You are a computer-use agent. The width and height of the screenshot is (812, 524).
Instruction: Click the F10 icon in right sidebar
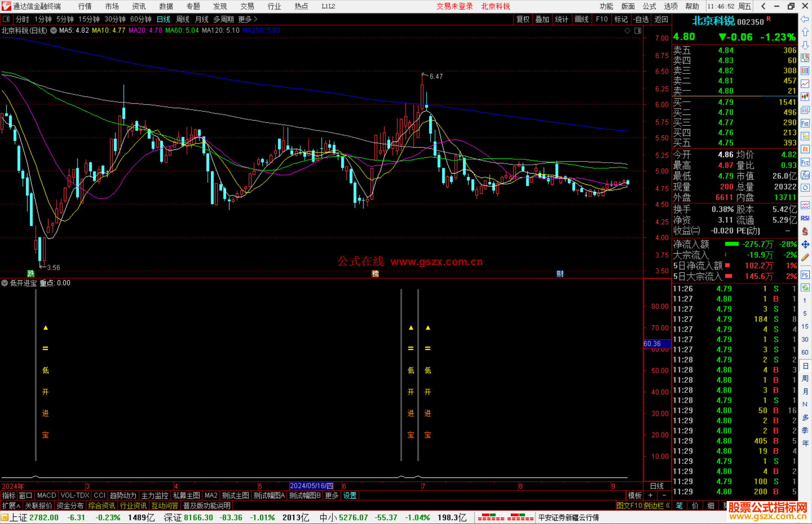pos(805,123)
